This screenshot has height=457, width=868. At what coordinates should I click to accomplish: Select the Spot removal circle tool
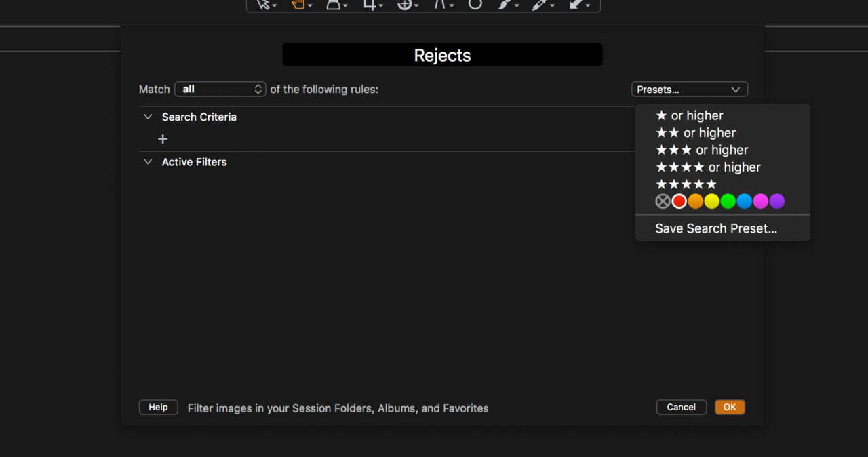coord(475,4)
